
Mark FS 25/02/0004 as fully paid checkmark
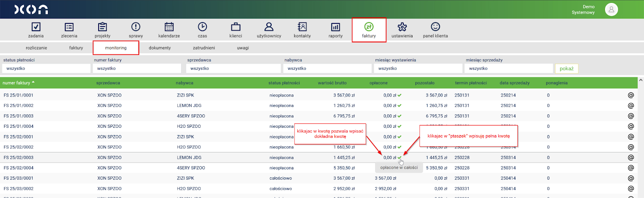click(400, 168)
